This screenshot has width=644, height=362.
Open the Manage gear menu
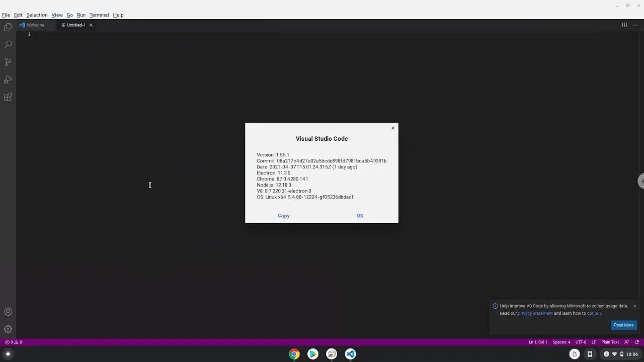coord(8,329)
